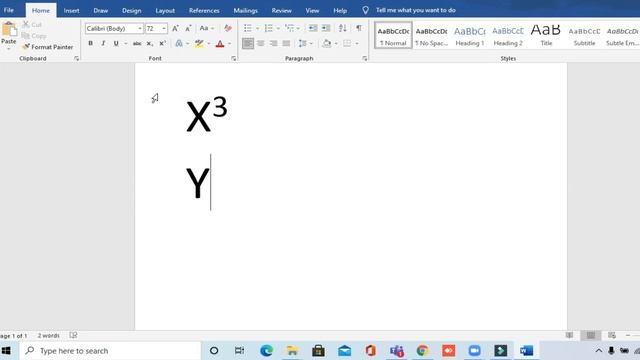The width and height of the screenshot is (640, 360).
Task: Toggle Bold formatting
Action: [x=91, y=43]
